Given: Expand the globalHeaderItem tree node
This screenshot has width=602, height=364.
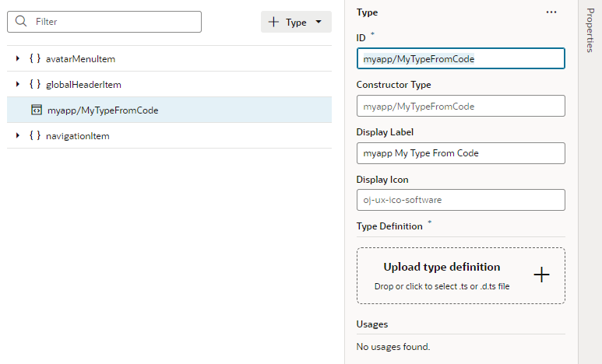Looking at the screenshot, I should pyautogui.click(x=18, y=84).
